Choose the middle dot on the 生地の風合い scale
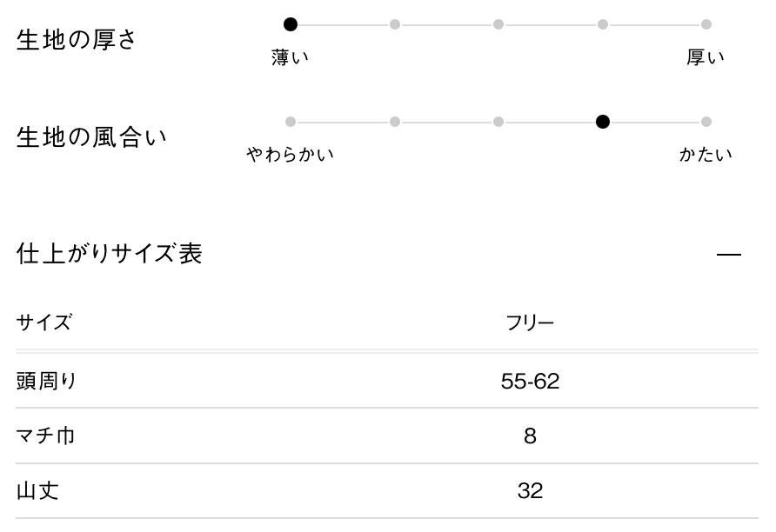776x532 pixels. coord(498,122)
